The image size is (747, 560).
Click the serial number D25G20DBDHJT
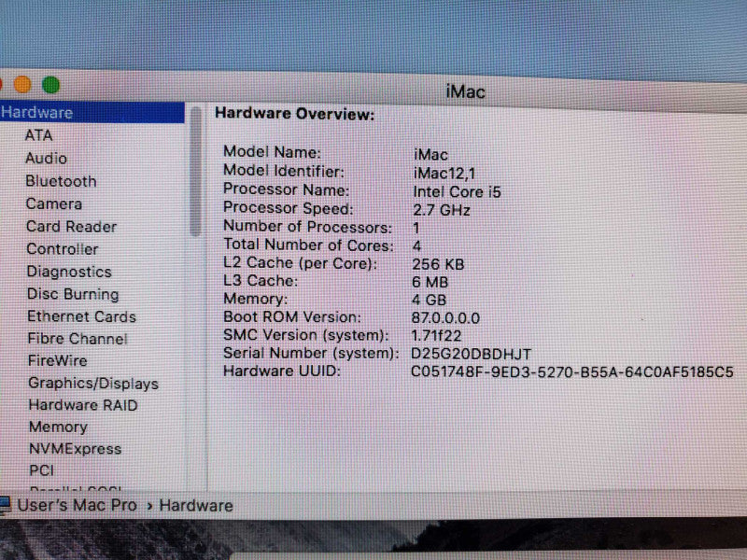472,355
